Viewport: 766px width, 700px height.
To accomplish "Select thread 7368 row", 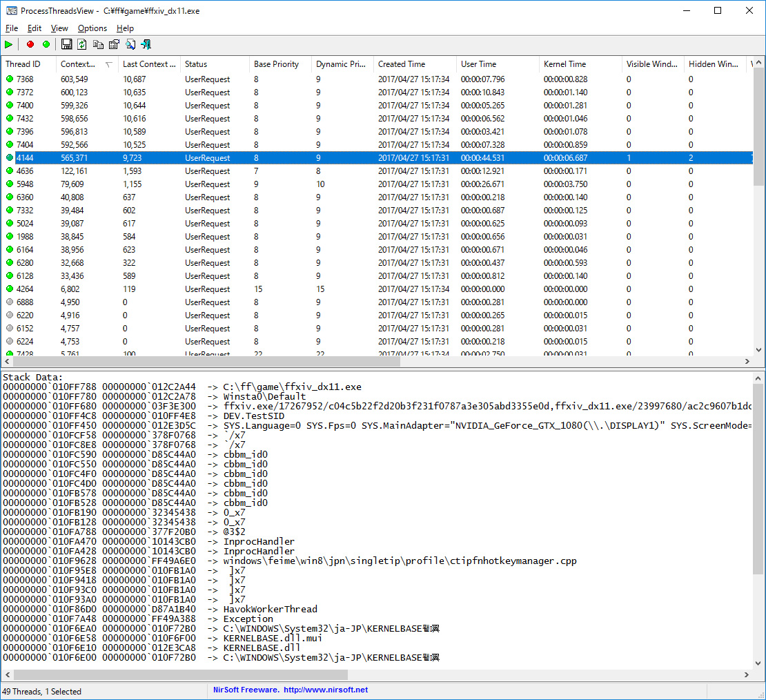I will pos(25,79).
